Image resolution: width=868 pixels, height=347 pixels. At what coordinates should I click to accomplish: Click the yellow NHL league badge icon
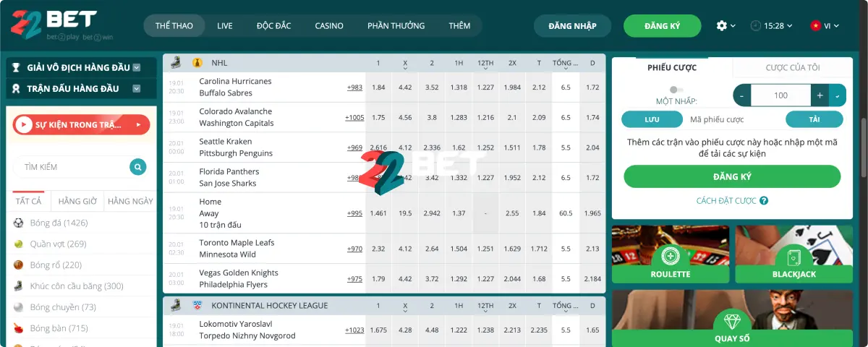[197, 63]
